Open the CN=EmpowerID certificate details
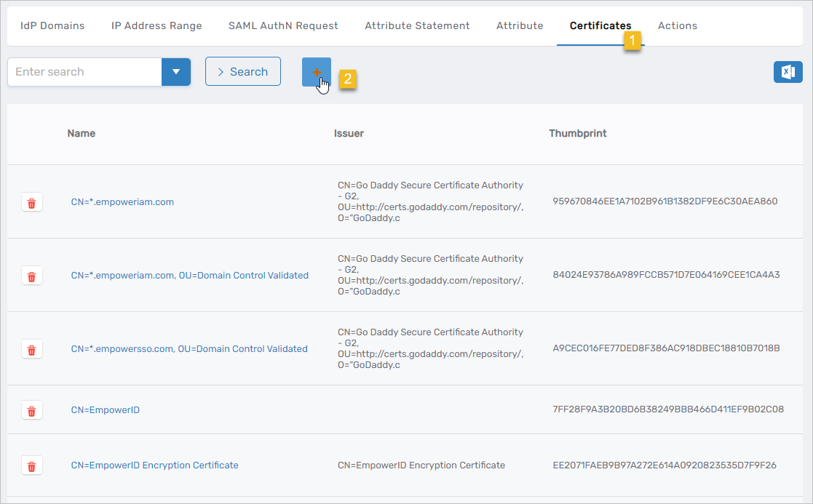This screenshot has height=504, width=813. tap(106, 410)
